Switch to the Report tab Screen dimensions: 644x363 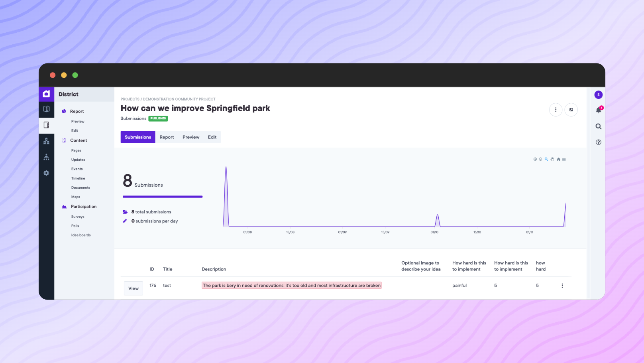click(167, 137)
